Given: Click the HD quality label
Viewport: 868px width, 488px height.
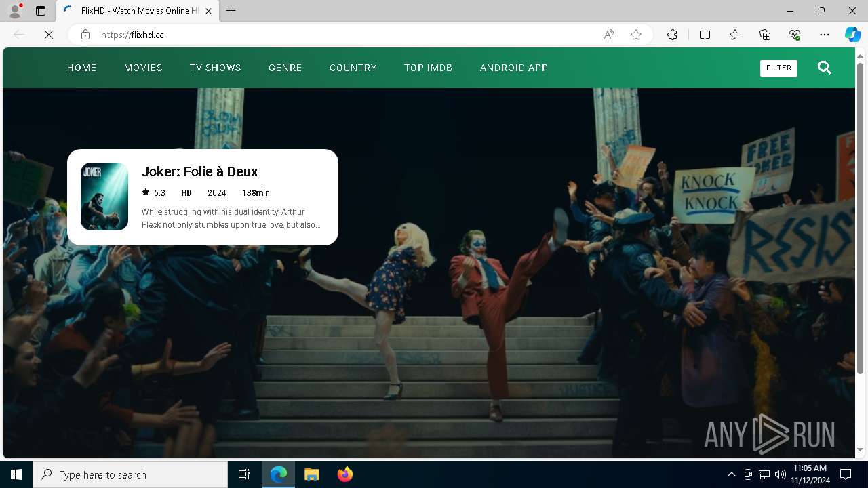Looking at the screenshot, I should [x=186, y=192].
